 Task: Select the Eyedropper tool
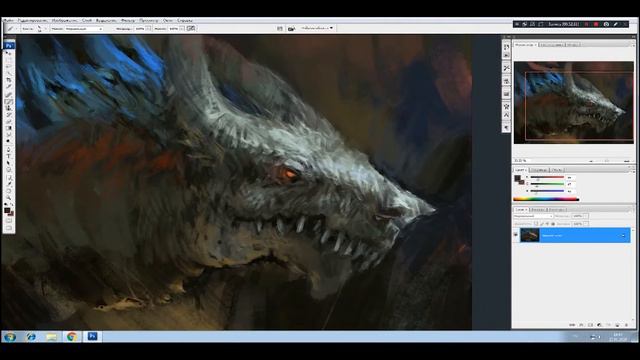[9, 184]
